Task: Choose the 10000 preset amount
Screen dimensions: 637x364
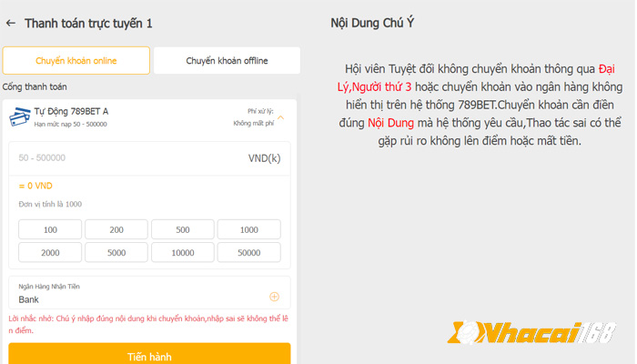Action: click(183, 253)
